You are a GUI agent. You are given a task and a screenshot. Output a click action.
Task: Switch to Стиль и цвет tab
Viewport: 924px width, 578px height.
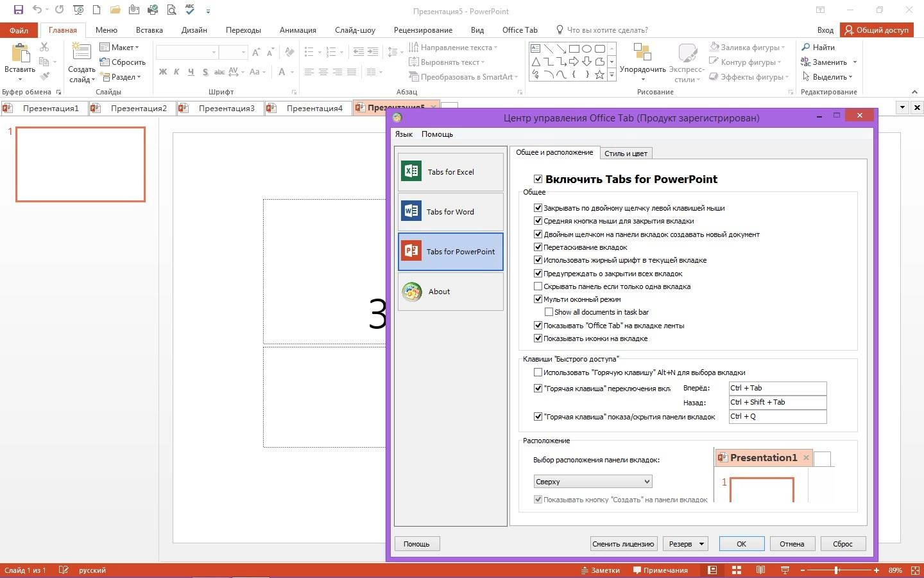click(x=626, y=153)
